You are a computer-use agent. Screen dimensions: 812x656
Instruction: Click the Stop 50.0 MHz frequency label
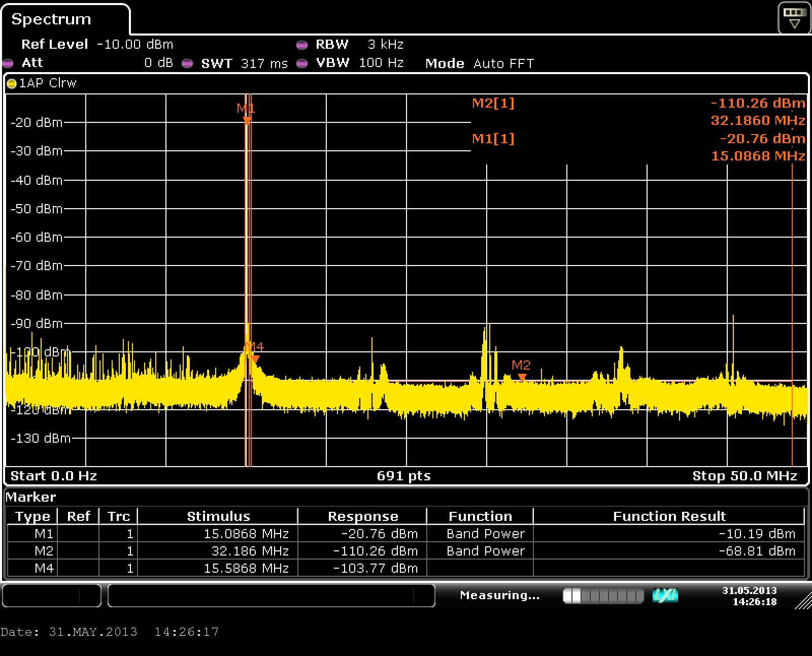[745, 476]
